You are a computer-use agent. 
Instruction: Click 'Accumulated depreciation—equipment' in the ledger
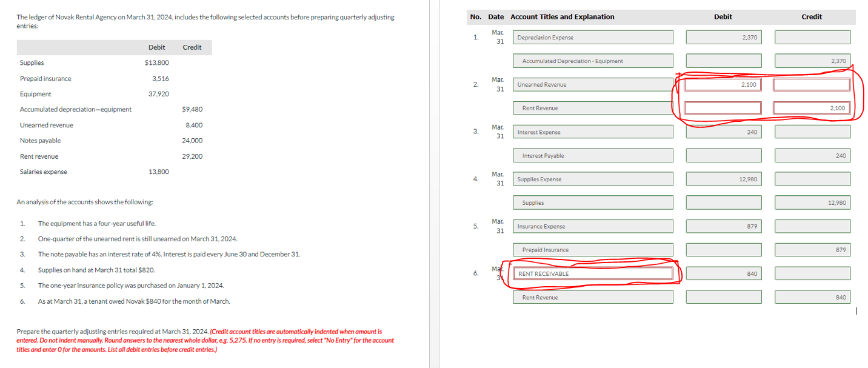tap(76, 110)
